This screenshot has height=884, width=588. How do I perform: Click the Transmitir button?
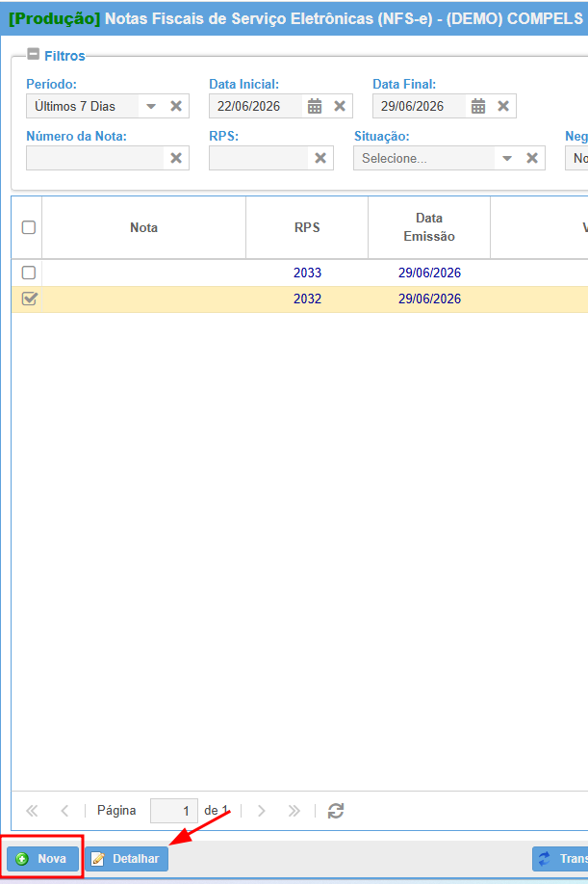(x=560, y=859)
